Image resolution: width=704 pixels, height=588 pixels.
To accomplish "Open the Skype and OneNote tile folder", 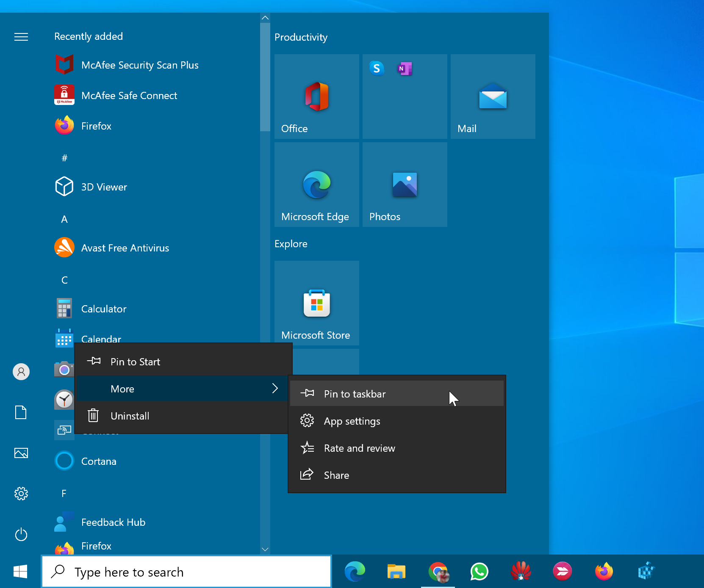I will pyautogui.click(x=405, y=97).
